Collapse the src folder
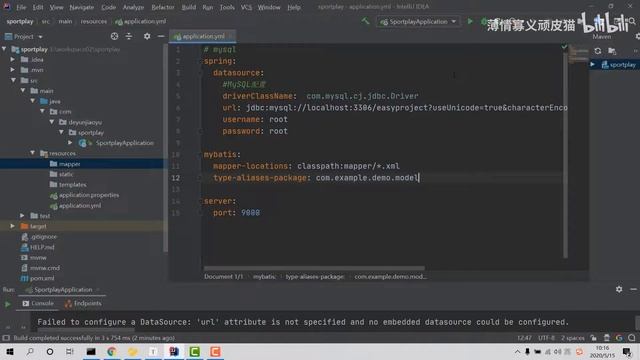Viewport: 640px width, 360px height. (x=13, y=80)
